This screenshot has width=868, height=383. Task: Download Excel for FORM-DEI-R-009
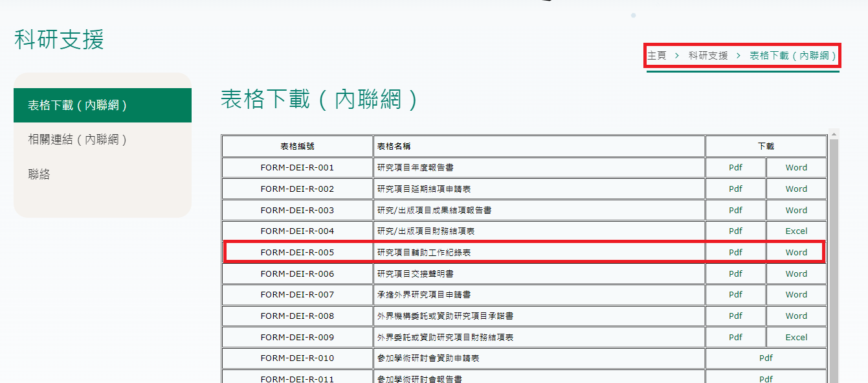(x=796, y=337)
